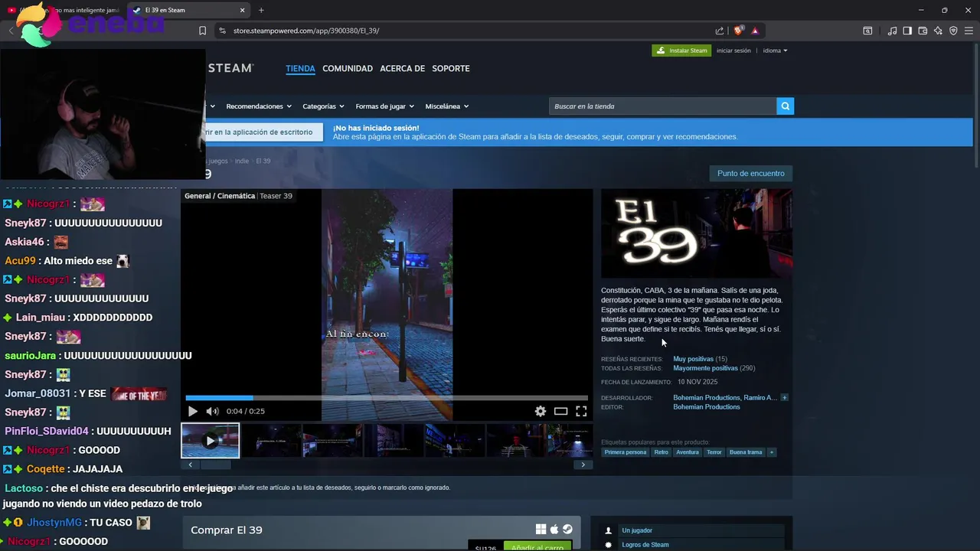Bookmark this page with bookmark icon
Viewport: 980px width, 551px height.
click(x=202, y=31)
